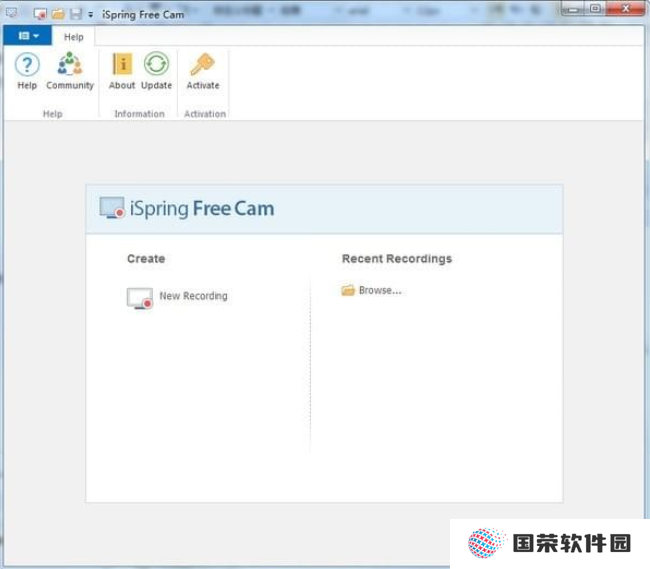650x569 pixels.
Task: Click open folder icon in quick access toolbar
Action: (58, 14)
